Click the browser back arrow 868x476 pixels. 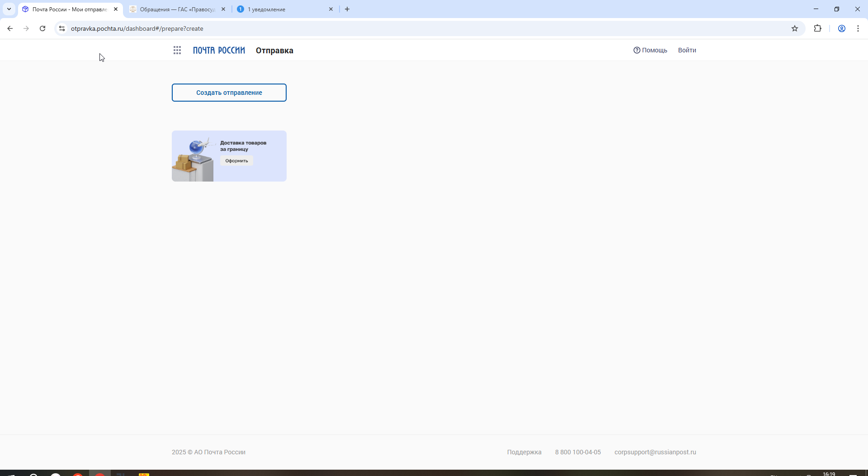pyautogui.click(x=10, y=28)
